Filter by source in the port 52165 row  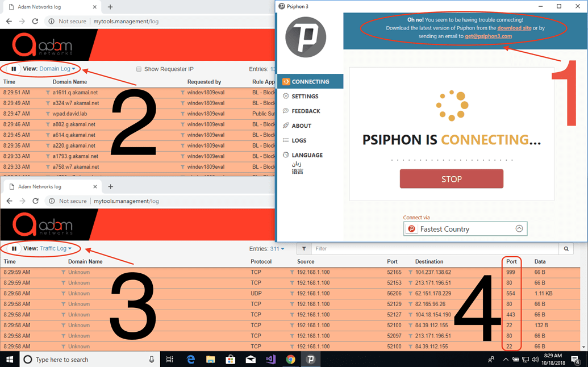click(x=292, y=272)
